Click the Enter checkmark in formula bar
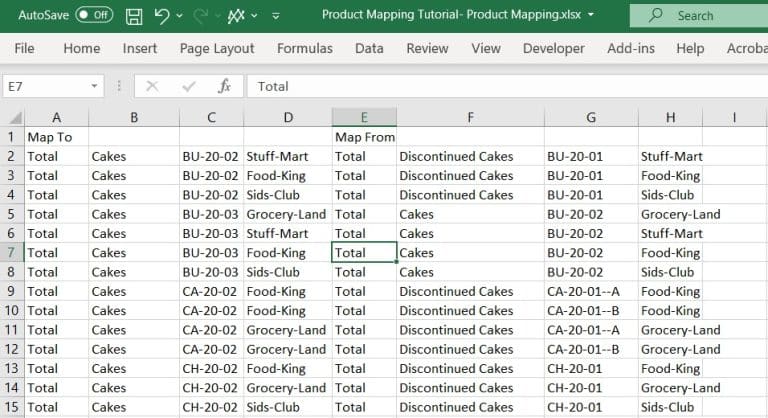The image size is (768, 418). [x=189, y=86]
